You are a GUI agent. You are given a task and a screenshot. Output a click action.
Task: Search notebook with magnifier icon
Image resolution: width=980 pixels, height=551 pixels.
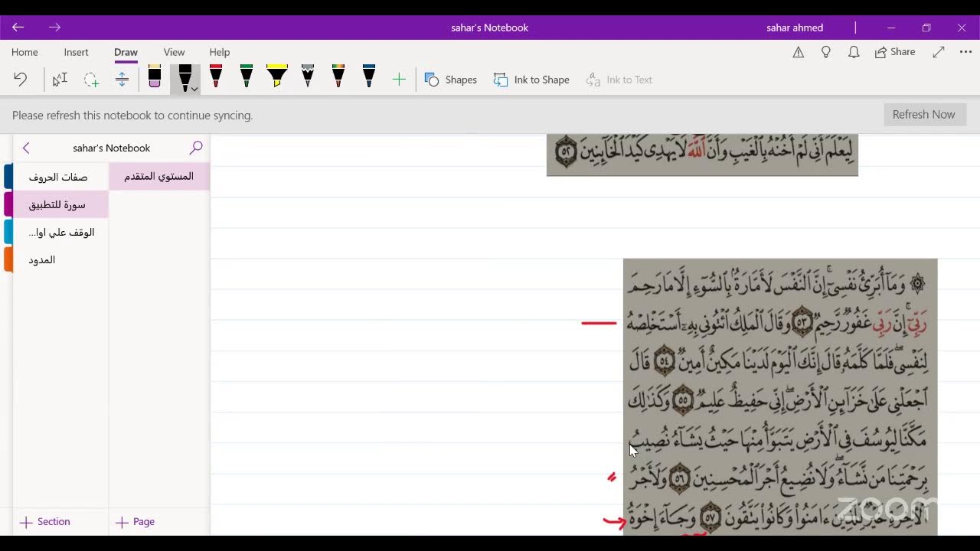click(x=196, y=148)
